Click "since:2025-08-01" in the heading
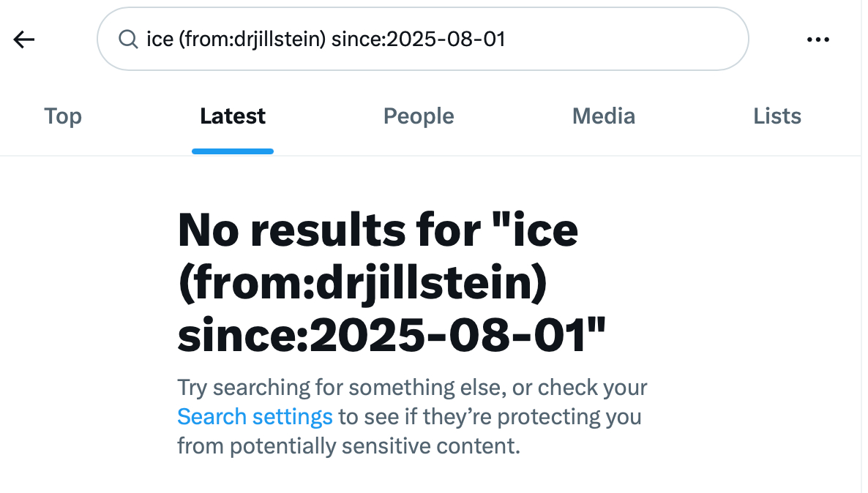This screenshot has width=868, height=493. 392,336
